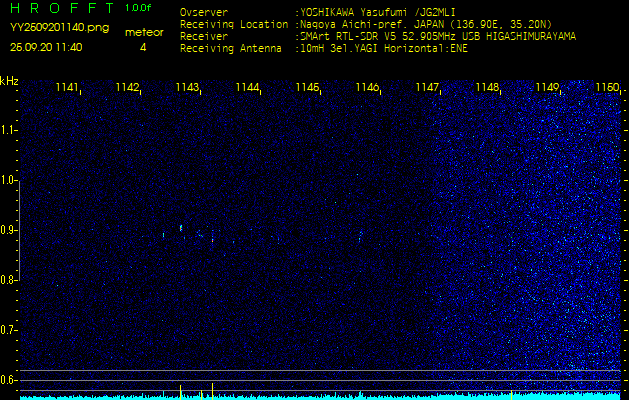This screenshot has width=629, height=400.
Task: Click the 'Receiving Location' label
Action: (234, 24)
